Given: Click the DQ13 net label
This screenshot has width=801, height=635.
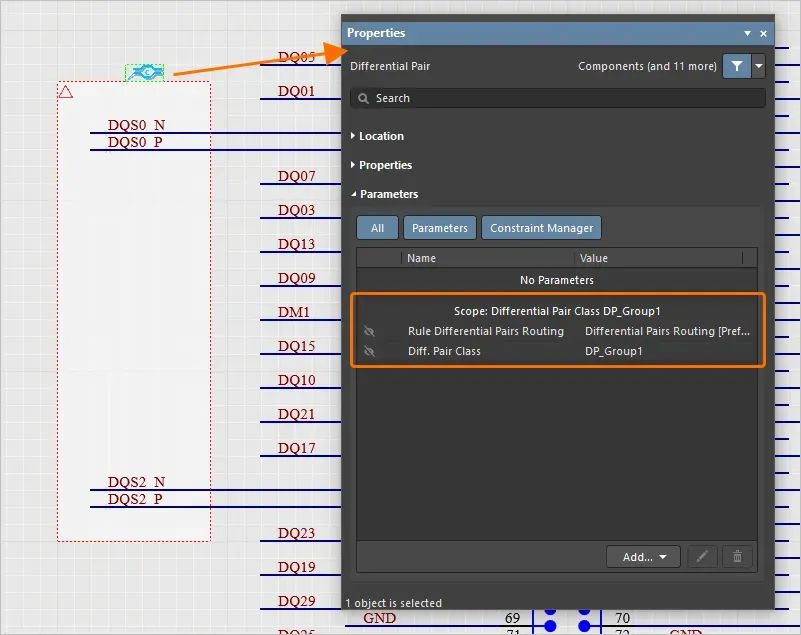Looking at the screenshot, I should point(296,244).
